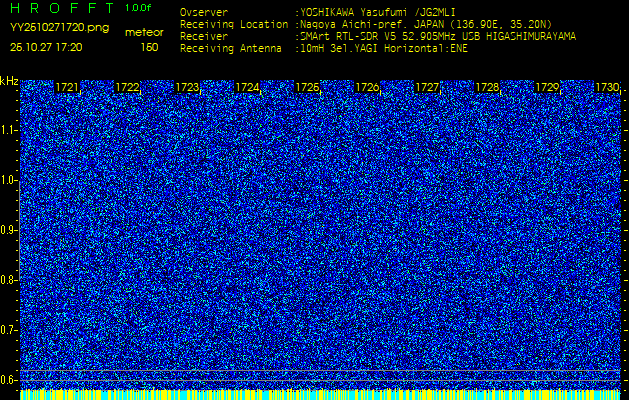This screenshot has width=629, height=400.
Task: Click the 1723 time marker
Action: click(187, 87)
